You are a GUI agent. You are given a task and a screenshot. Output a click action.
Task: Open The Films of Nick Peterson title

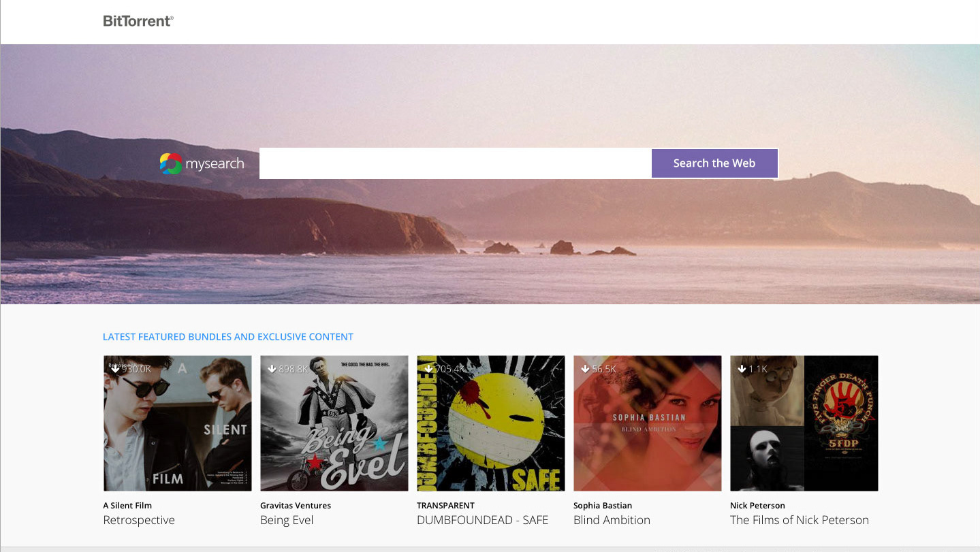point(800,520)
